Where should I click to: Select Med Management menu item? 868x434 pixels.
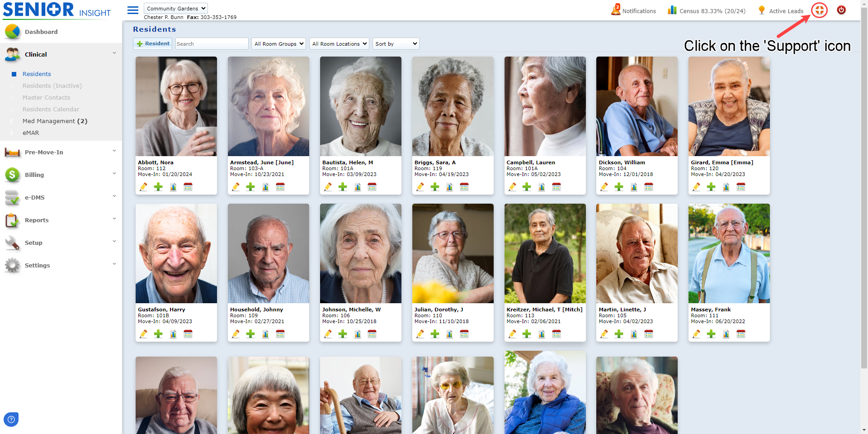pyautogui.click(x=55, y=121)
